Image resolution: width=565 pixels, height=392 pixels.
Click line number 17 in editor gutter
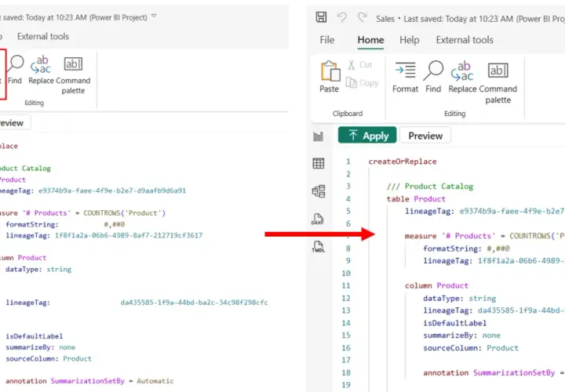pos(346,360)
